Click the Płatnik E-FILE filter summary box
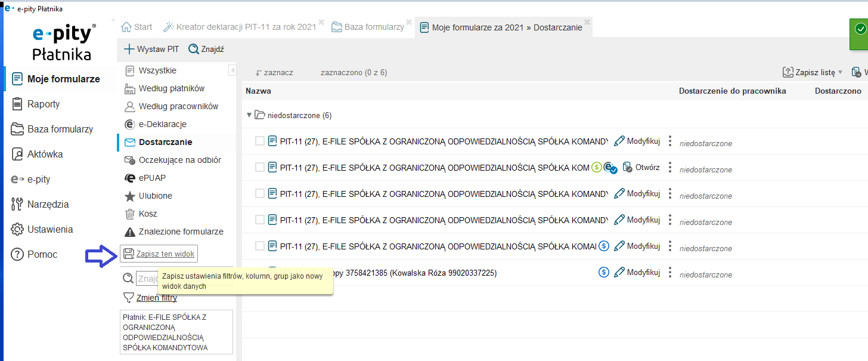 [176, 332]
